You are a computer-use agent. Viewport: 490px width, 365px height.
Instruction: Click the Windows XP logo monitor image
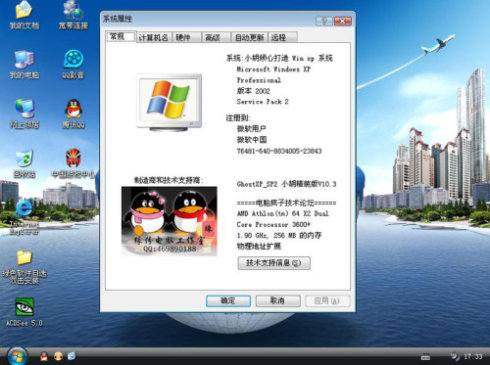tap(169, 103)
